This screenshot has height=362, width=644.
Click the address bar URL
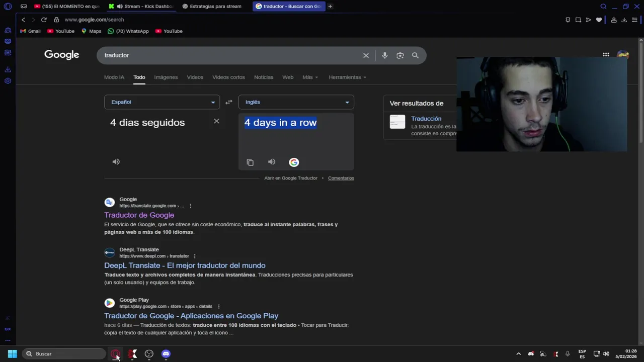94,20
